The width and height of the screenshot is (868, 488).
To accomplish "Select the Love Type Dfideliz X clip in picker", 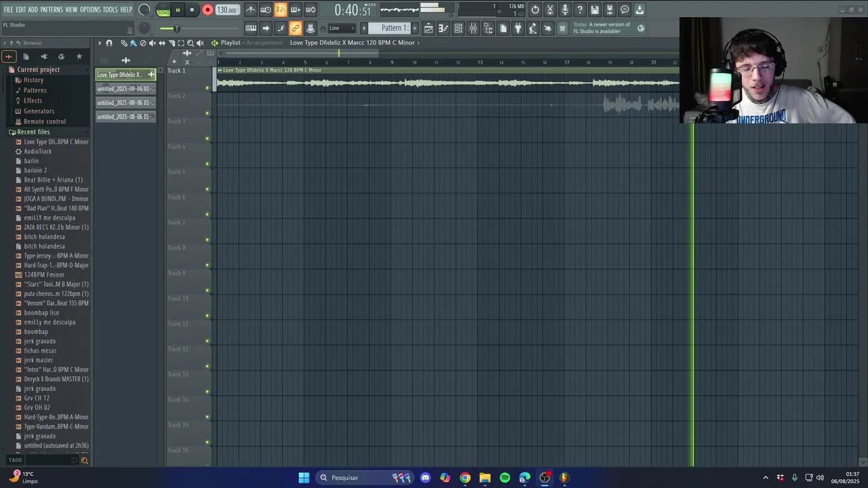I will point(125,75).
